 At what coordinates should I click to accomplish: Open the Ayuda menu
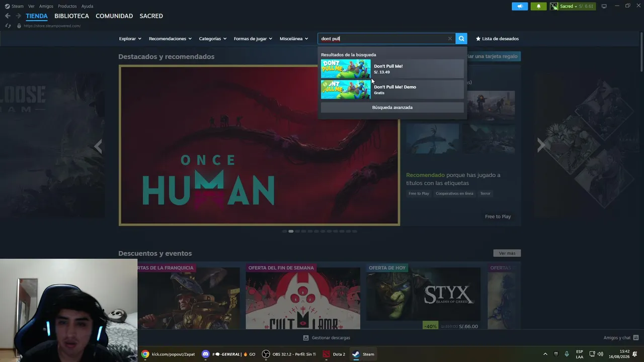(87, 6)
